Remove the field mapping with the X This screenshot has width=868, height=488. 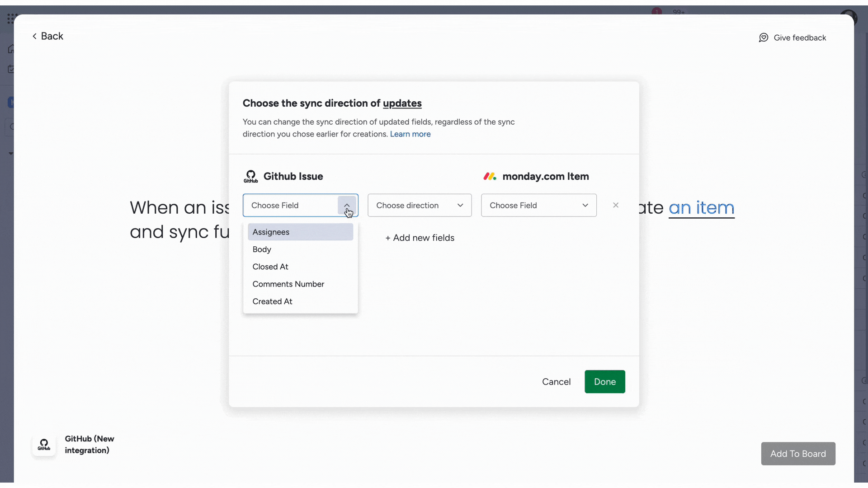[x=616, y=205]
